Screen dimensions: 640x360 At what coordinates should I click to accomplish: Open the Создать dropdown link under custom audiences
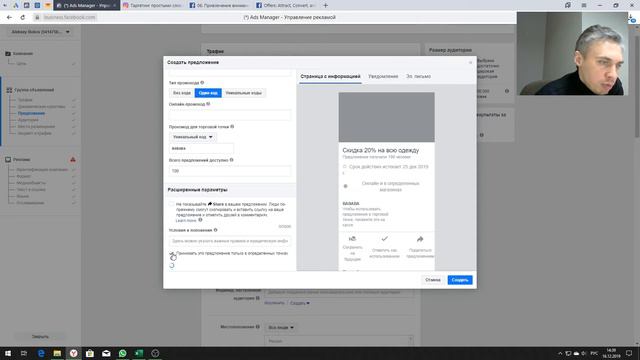coord(300,303)
